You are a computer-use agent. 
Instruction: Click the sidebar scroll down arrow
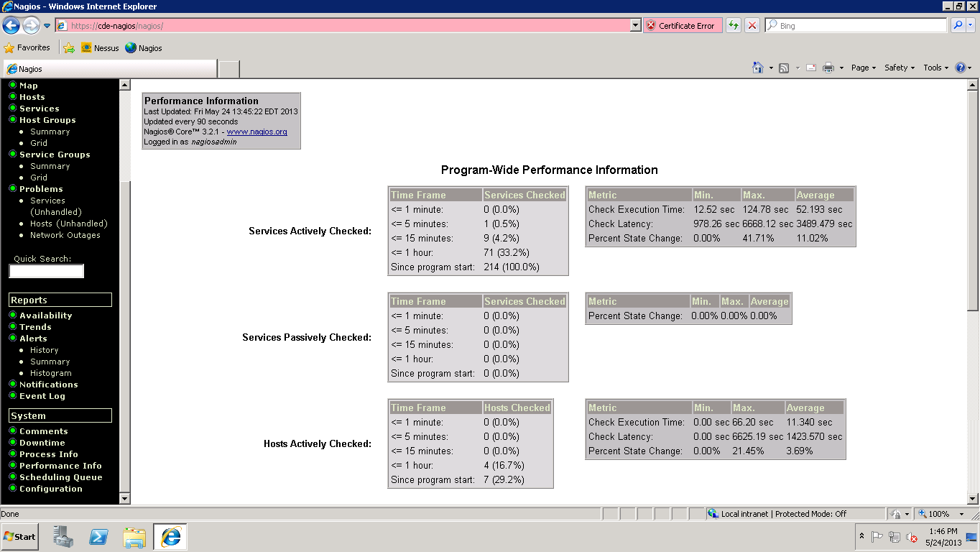124,499
